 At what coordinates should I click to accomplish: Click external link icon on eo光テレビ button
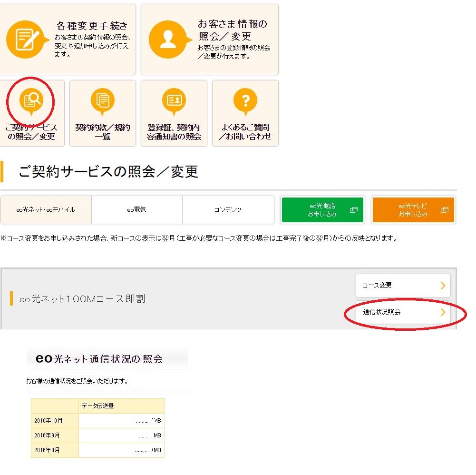point(444,210)
